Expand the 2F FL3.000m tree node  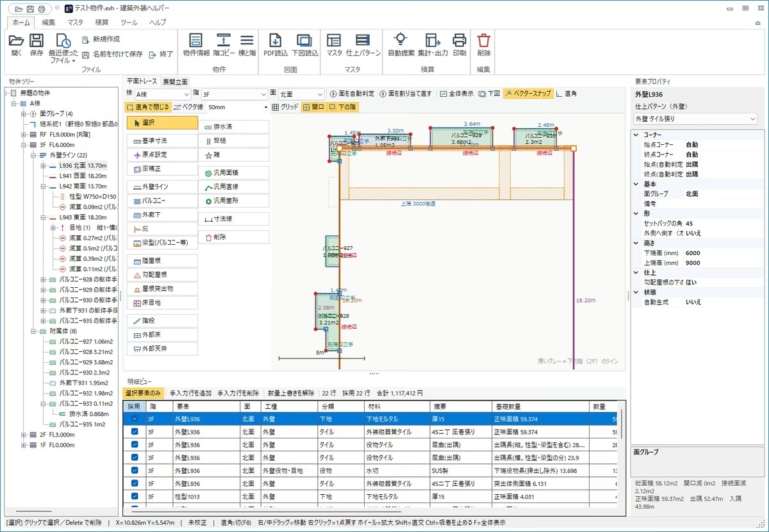24,435
